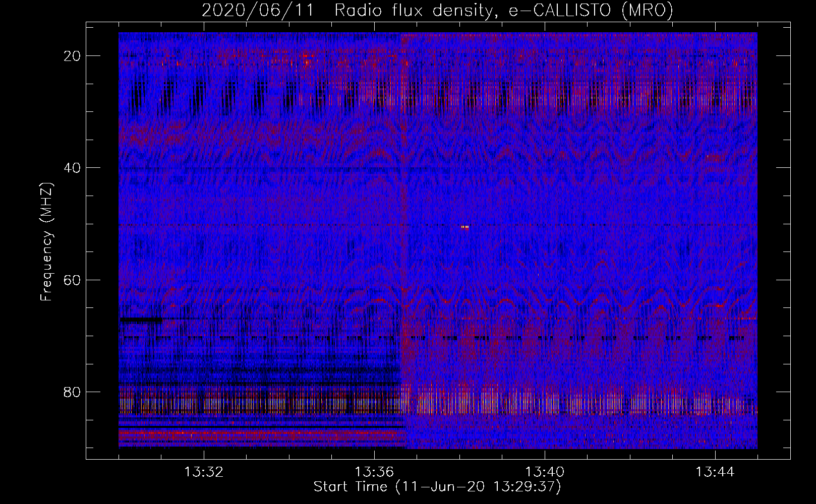Click the 60 MHz frequency tick label

point(72,280)
